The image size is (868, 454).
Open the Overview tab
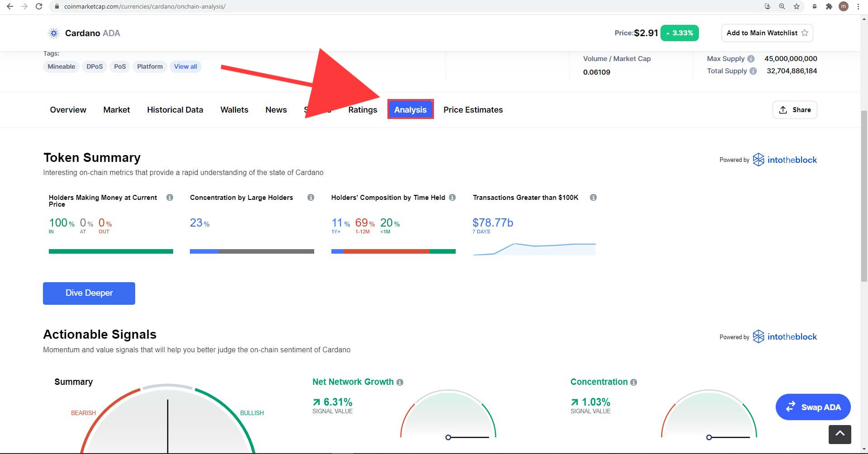pyautogui.click(x=68, y=110)
